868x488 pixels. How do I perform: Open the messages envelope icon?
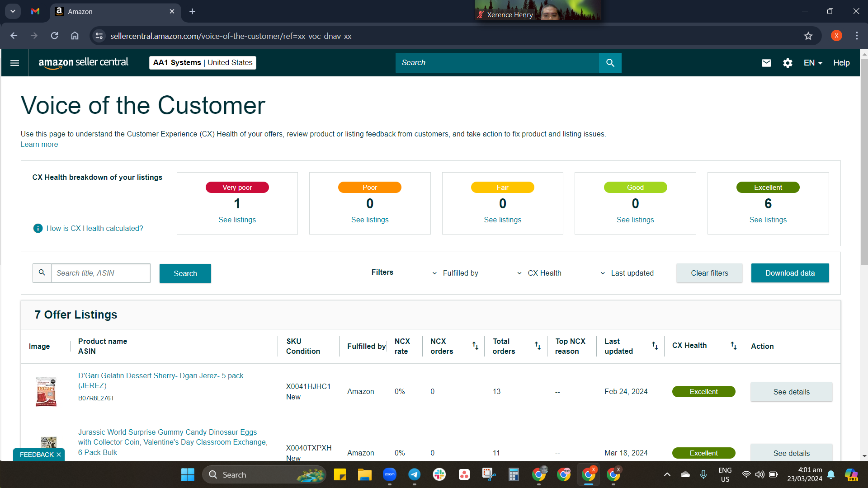pyautogui.click(x=766, y=63)
